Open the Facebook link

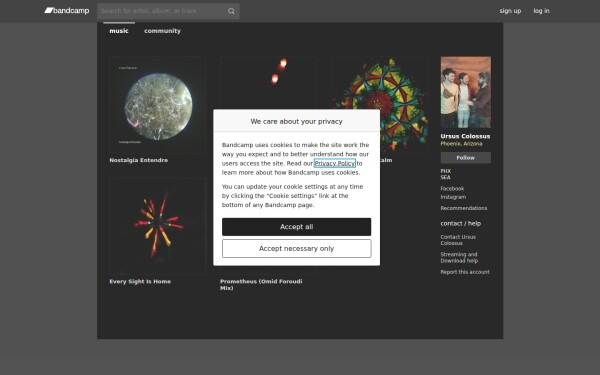[x=452, y=189]
